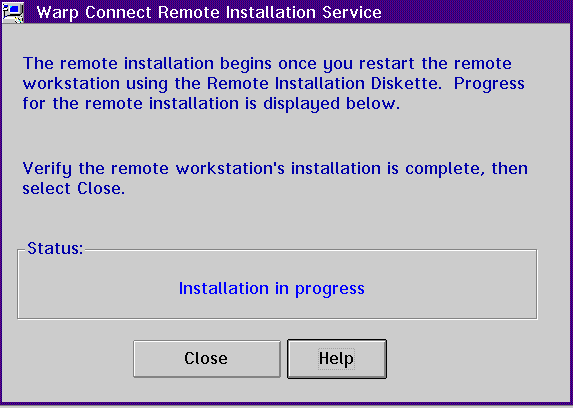Click the Close button

[x=207, y=359]
